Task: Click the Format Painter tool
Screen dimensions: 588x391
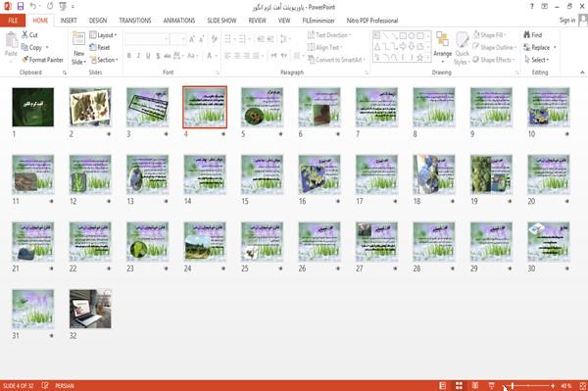Action: 42,60
